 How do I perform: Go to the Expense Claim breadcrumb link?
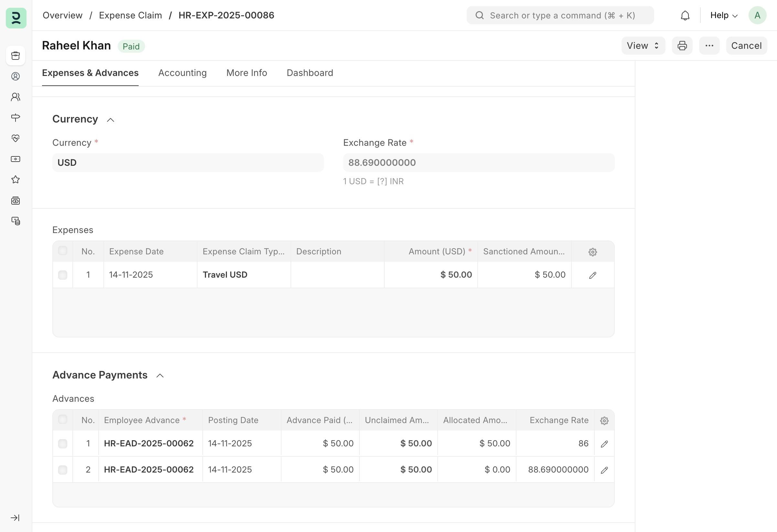(x=130, y=16)
